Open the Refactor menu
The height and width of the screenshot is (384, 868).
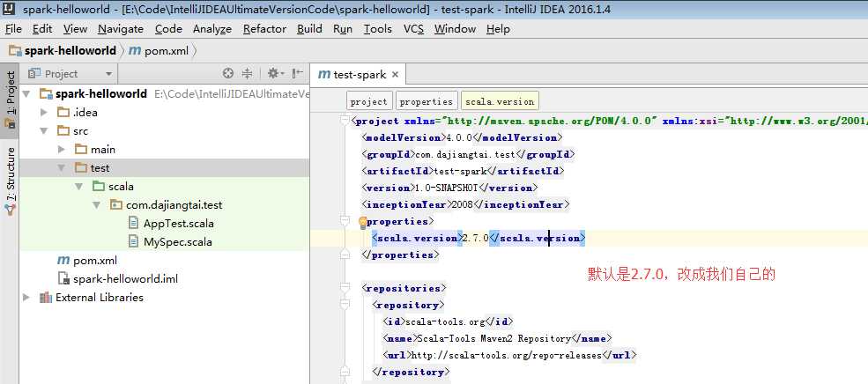coord(264,29)
